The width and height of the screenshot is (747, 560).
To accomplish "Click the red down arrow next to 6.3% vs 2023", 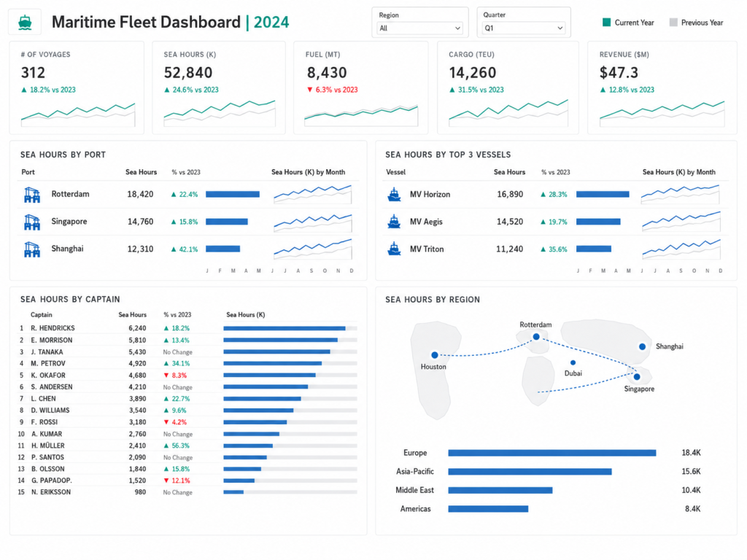I will click(309, 90).
